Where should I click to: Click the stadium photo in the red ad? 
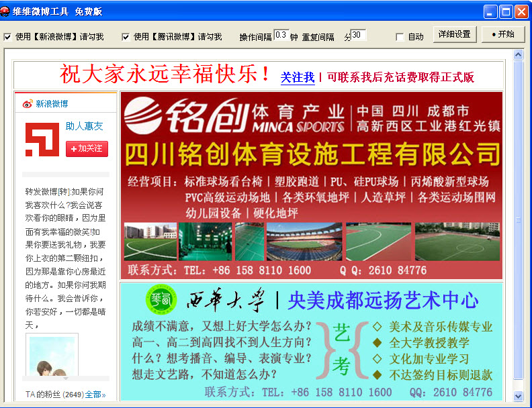(304, 242)
